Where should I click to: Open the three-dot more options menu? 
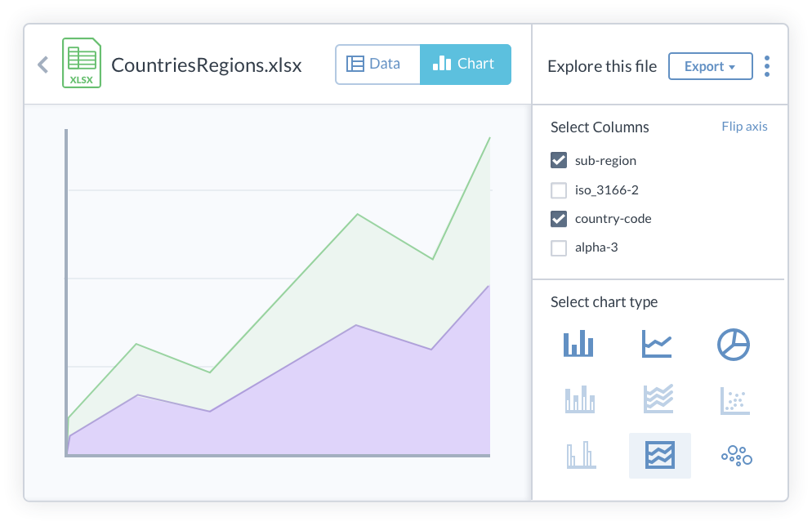(x=766, y=66)
